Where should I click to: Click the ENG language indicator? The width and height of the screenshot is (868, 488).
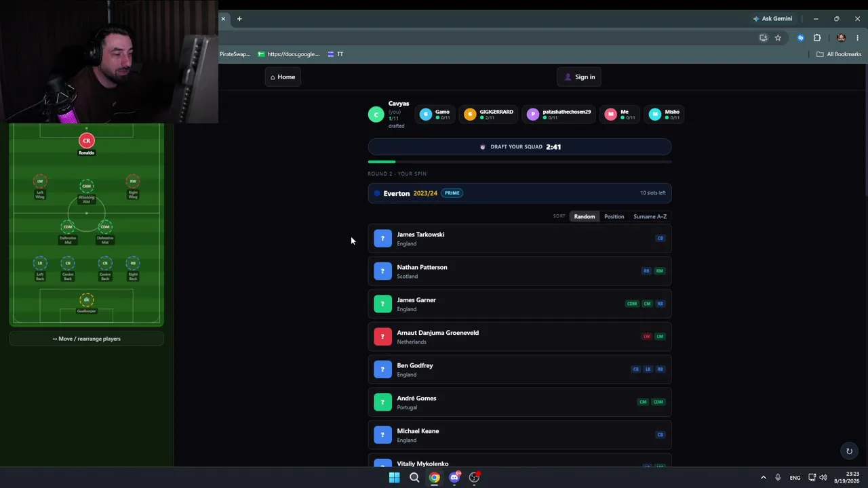[795, 477]
